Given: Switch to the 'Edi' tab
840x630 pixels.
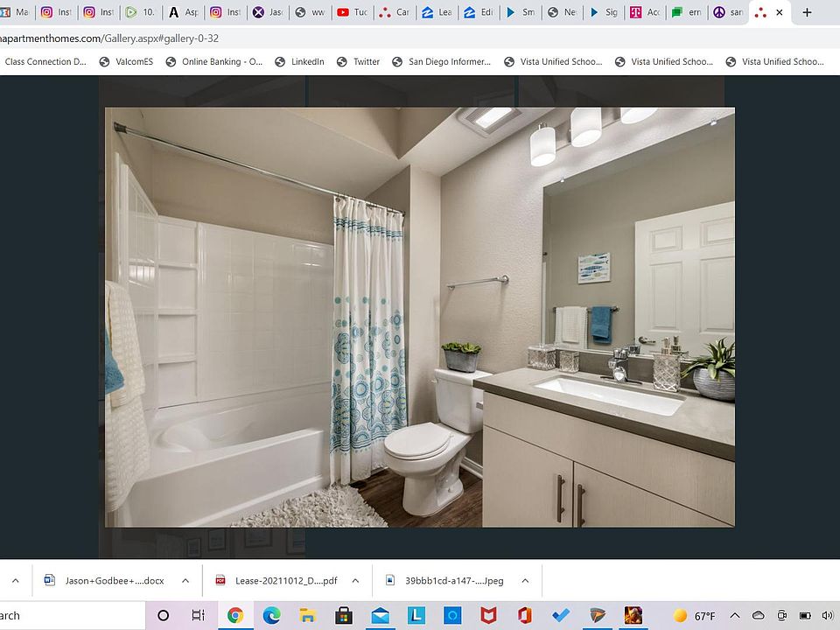Looking at the screenshot, I should point(479,11).
